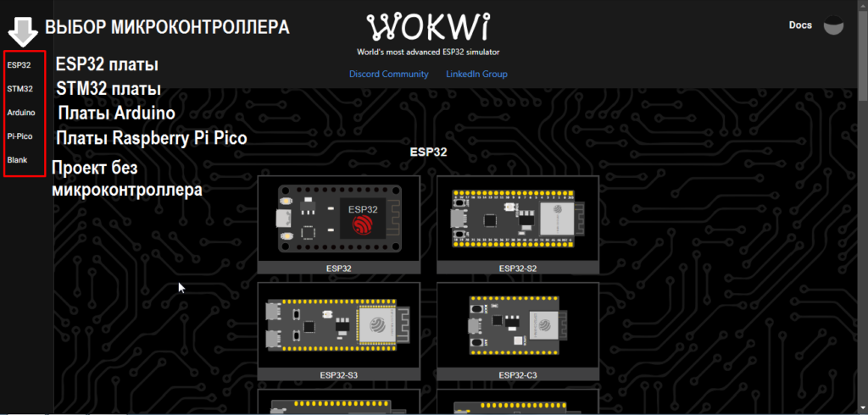This screenshot has height=415, width=868.
Task: Click the ESP32 section heading
Action: point(428,152)
